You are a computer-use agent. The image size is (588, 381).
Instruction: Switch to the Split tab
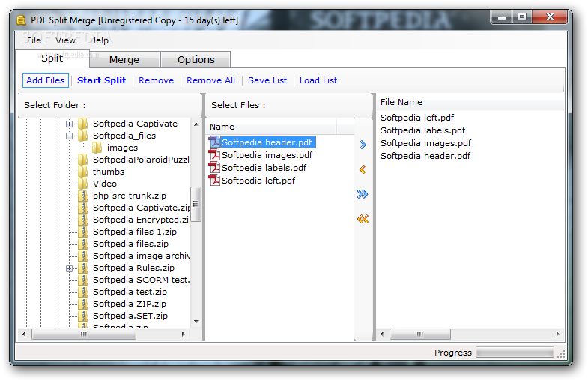(52, 58)
